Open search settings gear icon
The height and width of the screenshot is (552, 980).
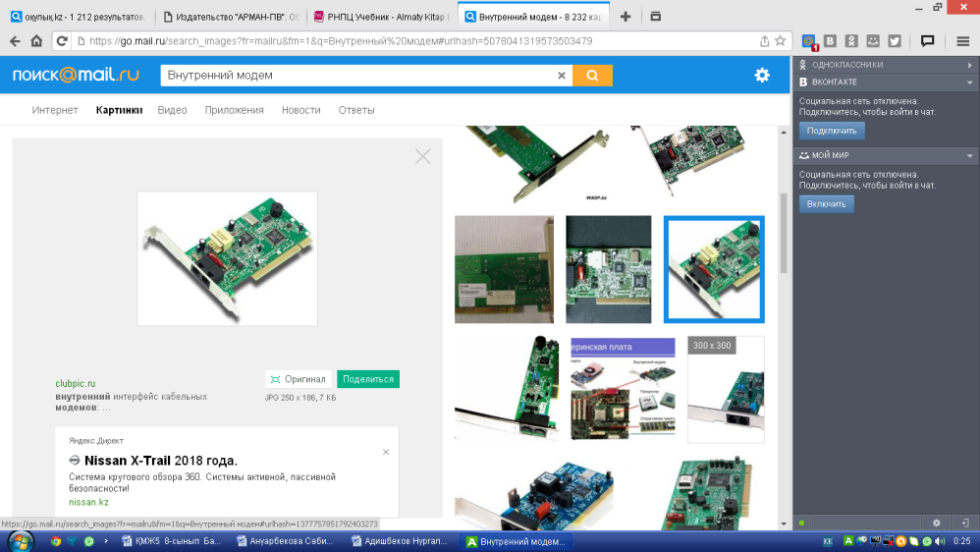click(762, 76)
